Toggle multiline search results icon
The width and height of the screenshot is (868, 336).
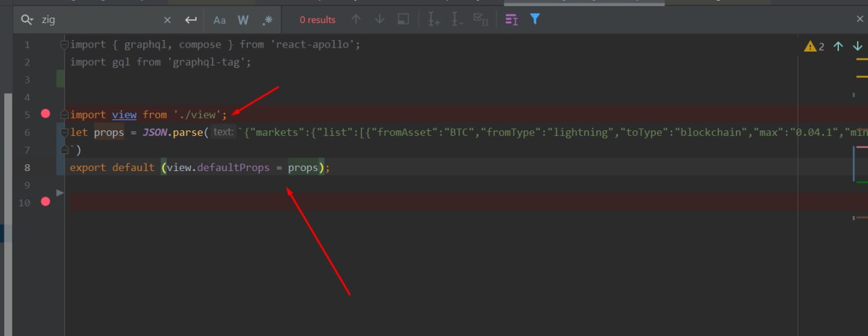(x=512, y=20)
